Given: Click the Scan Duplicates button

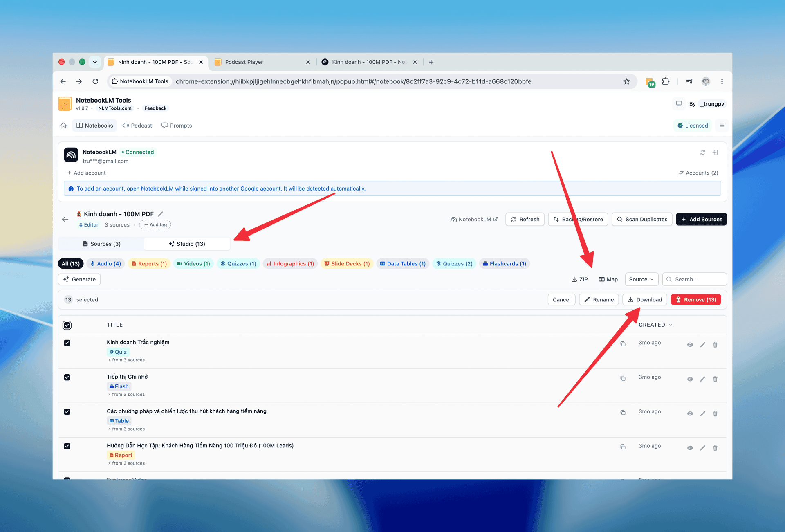Looking at the screenshot, I should pos(642,219).
